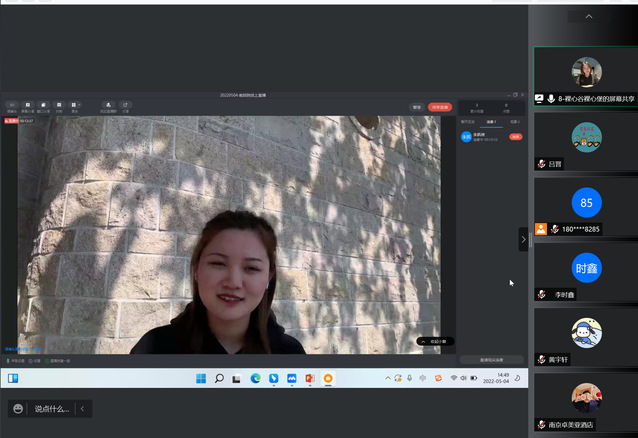The height and width of the screenshot is (438, 638).
Task: Click the taskbar search icon
Action: coord(219,379)
